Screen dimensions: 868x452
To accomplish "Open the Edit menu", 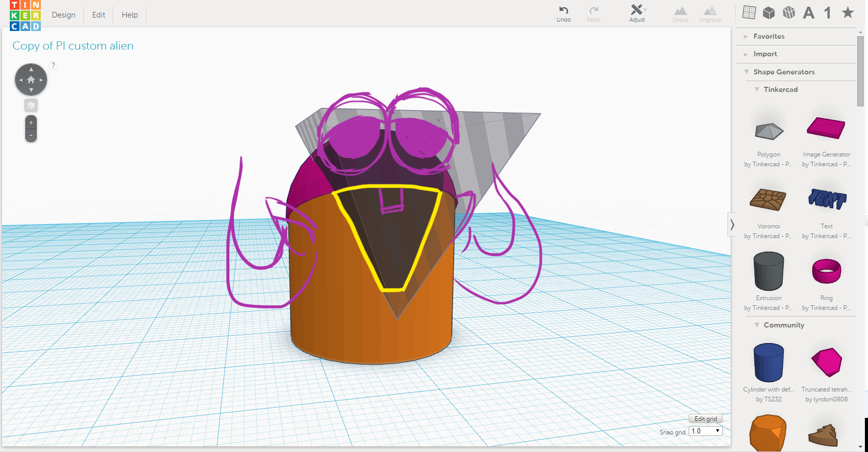I will (x=99, y=15).
